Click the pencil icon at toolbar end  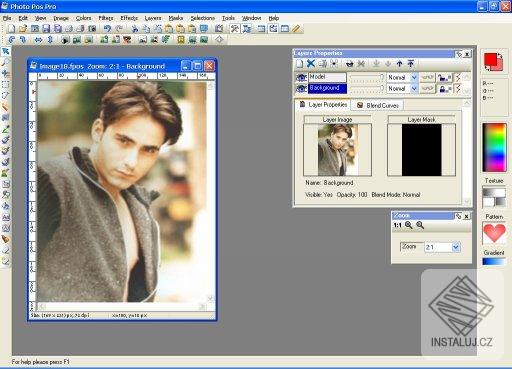coord(296,29)
